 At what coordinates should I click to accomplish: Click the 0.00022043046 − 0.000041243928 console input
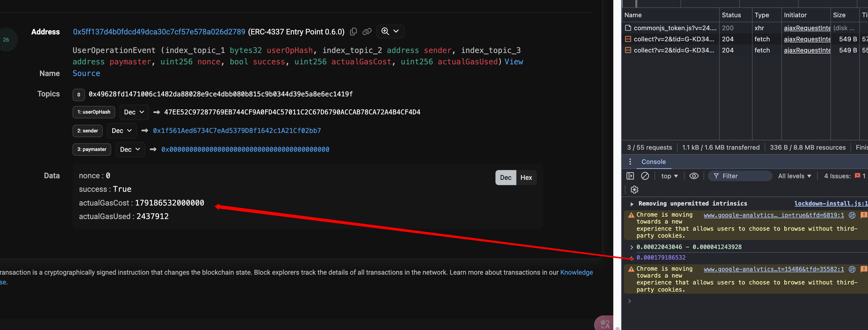[x=689, y=247]
